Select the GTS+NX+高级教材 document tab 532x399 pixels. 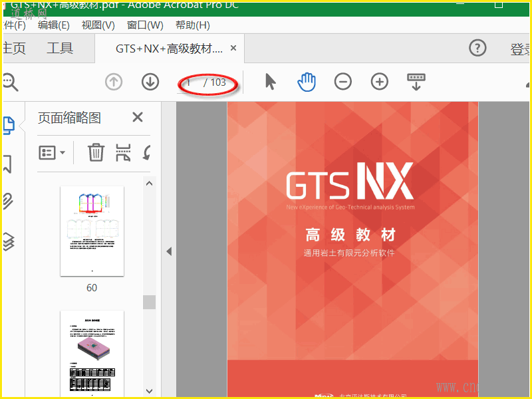pyautogui.click(x=169, y=49)
